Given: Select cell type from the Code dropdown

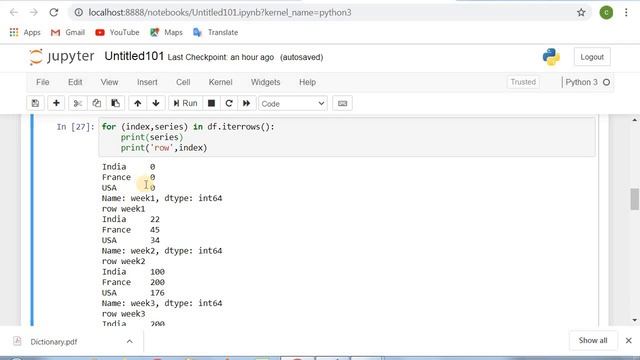Looking at the screenshot, I should coord(293,104).
